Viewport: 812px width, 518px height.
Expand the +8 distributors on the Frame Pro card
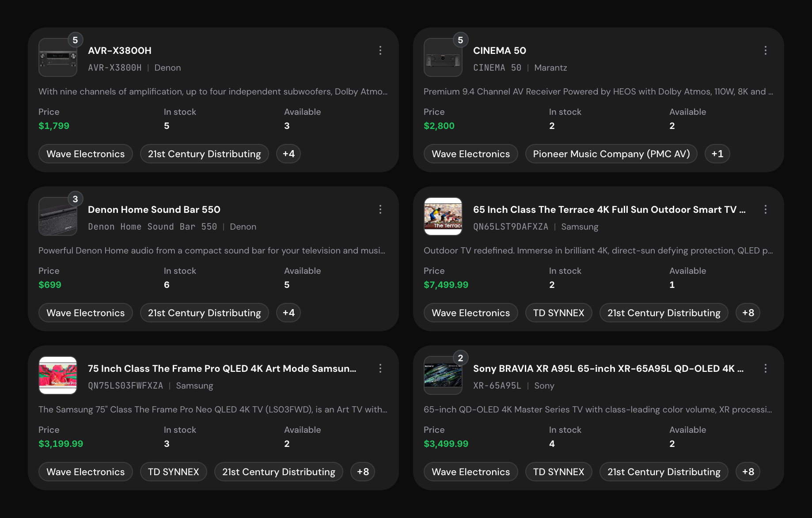click(363, 472)
